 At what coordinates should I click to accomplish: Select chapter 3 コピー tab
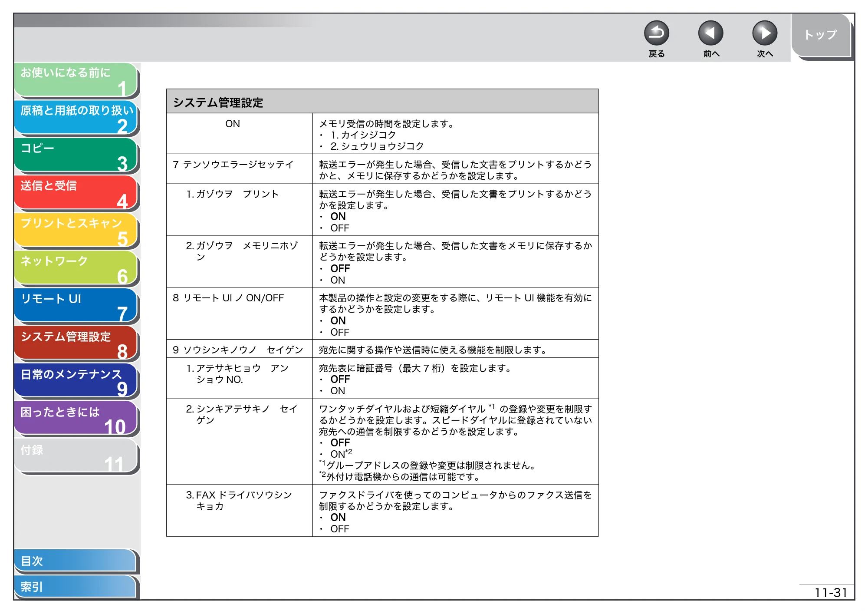(x=76, y=155)
